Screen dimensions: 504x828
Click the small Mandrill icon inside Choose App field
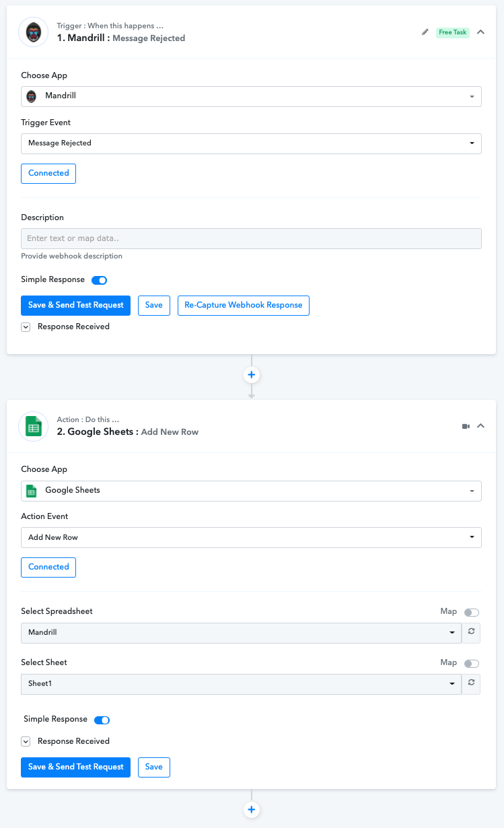coord(32,96)
